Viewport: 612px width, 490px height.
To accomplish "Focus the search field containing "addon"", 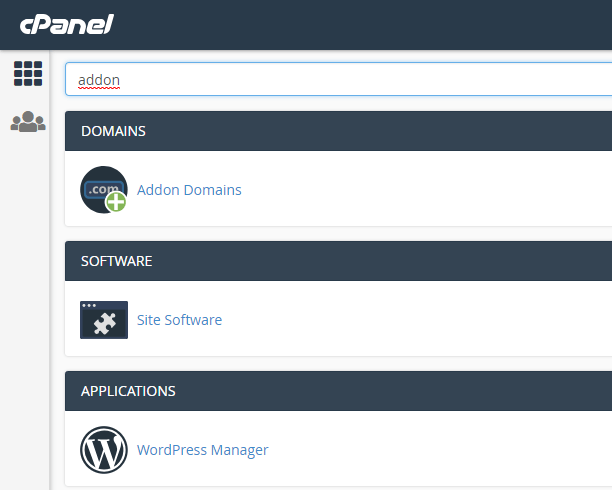I will pos(340,79).
